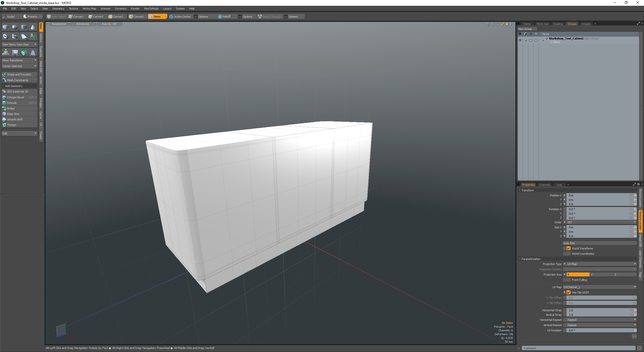Click the Auto Size button
Image resolution: width=644 pixels, height=352 pixels.
[x=600, y=243]
